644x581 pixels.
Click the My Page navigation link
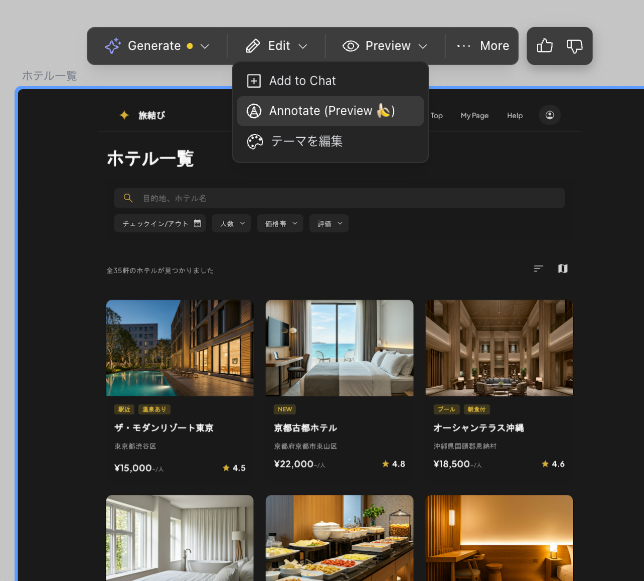coord(474,115)
